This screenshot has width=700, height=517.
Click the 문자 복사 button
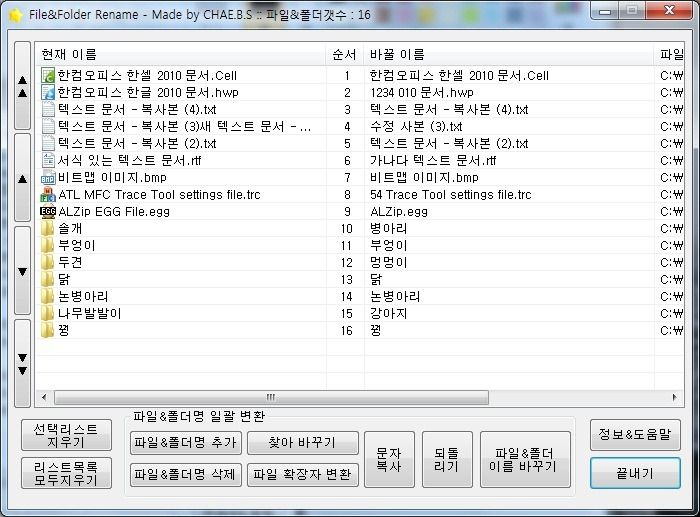pyautogui.click(x=389, y=459)
